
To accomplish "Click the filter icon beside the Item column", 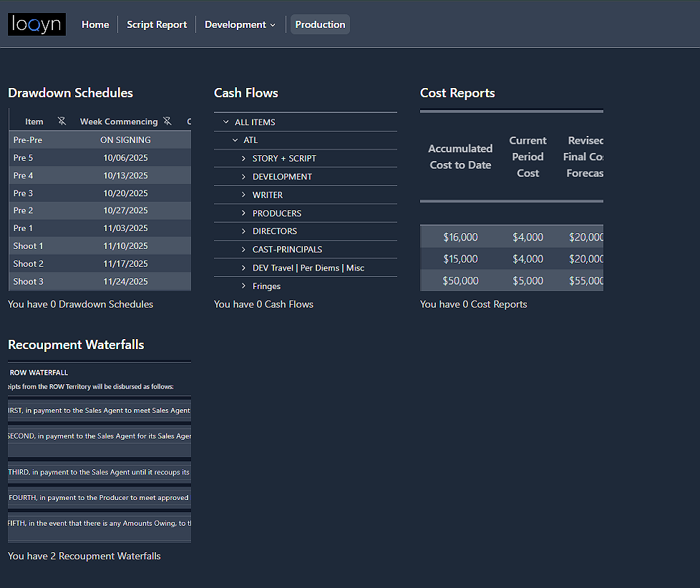I will coord(62,122).
